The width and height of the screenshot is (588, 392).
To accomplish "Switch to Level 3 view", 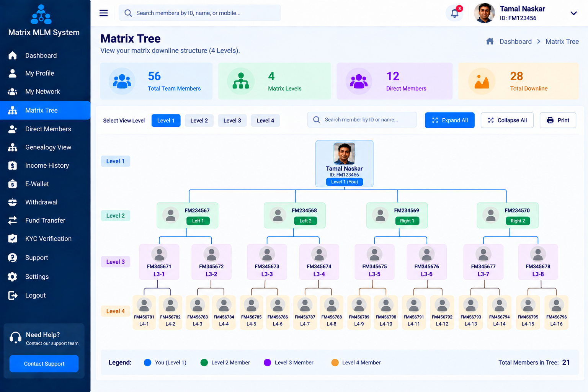I will tap(232, 121).
